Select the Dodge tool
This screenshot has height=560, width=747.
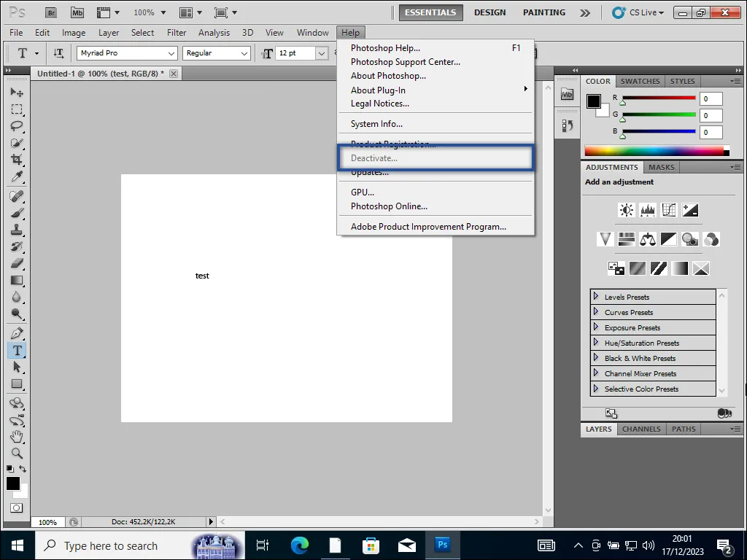point(17,314)
